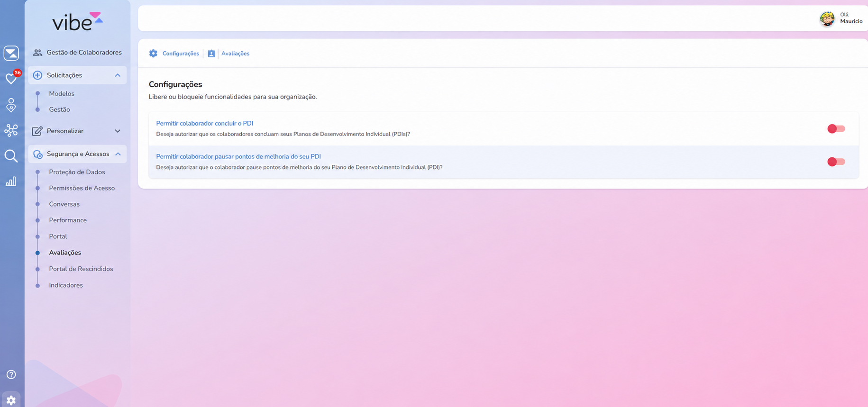Viewport: 868px width, 407px height.
Task: Open the help question mark icon
Action: tap(11, 374)
